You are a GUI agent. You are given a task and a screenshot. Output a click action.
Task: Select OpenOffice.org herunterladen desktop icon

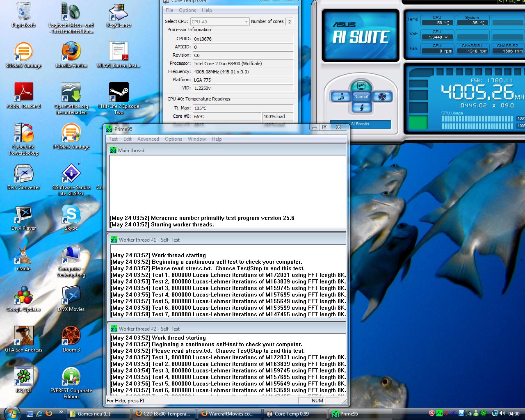pos(71,98)
